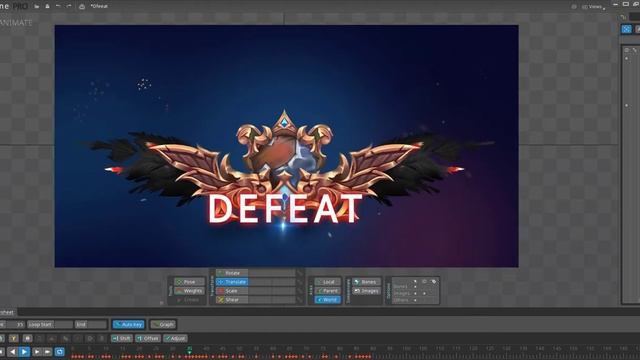Image resolution: width=640 pixels, height=360 pixels.
Task: Toggle the lock icon beside Rotate field
Action: click(x=300, y=273)
